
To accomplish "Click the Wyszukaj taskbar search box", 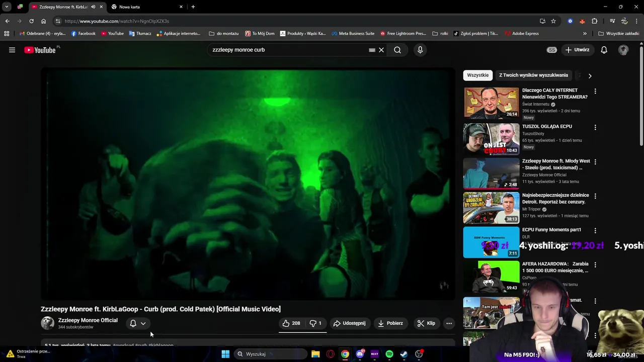I will (x=271, y=354).
